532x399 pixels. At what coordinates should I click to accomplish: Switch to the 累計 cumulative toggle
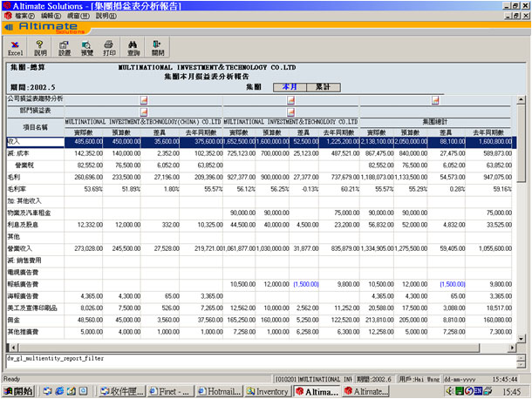pyautogui.click(x=324, y=87)
